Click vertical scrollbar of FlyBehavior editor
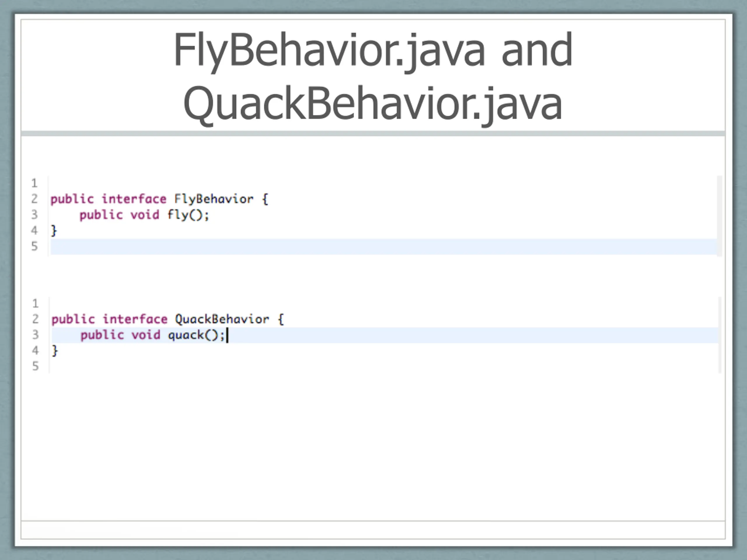The image size is (747, 560). click(720, 216)
